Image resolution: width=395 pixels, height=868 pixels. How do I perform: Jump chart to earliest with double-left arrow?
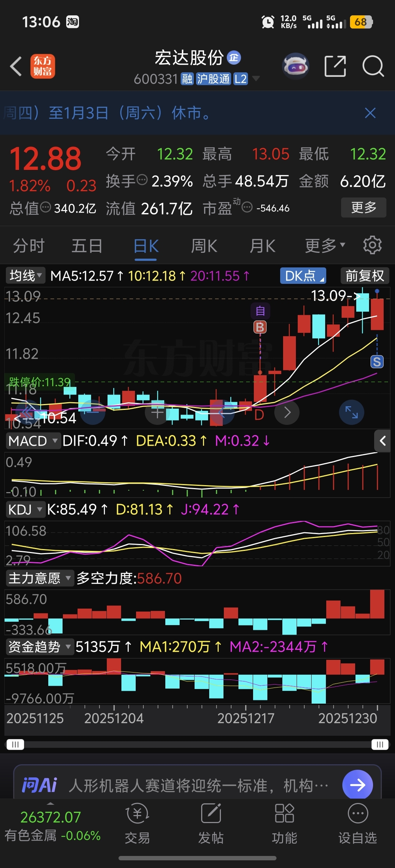pos(28,412)
